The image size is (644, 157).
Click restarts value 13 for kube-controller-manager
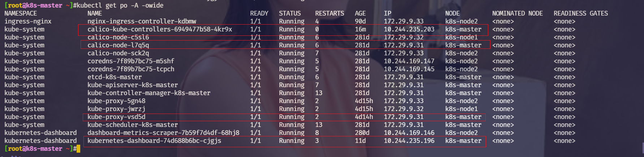tap(319, 93)
